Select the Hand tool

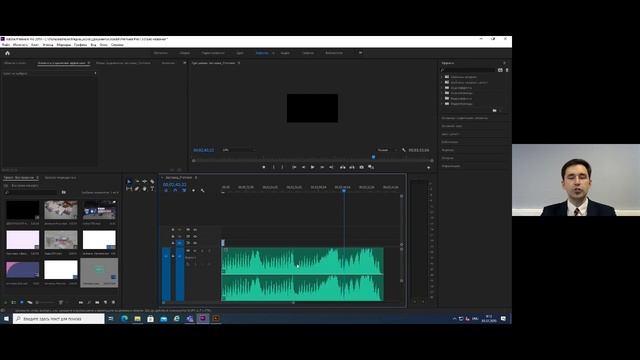click(144, 189)
